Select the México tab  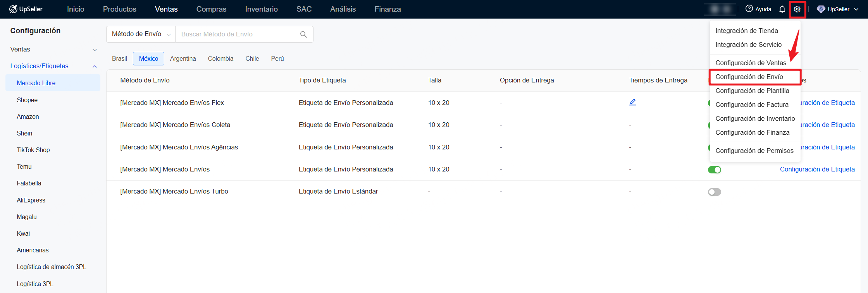(149, 59)
